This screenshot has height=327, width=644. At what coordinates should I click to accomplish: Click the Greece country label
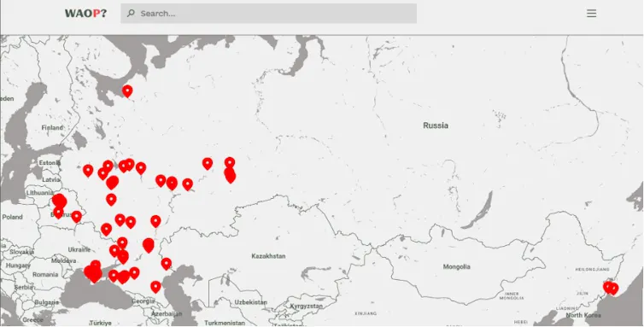[x=32, y=319]
